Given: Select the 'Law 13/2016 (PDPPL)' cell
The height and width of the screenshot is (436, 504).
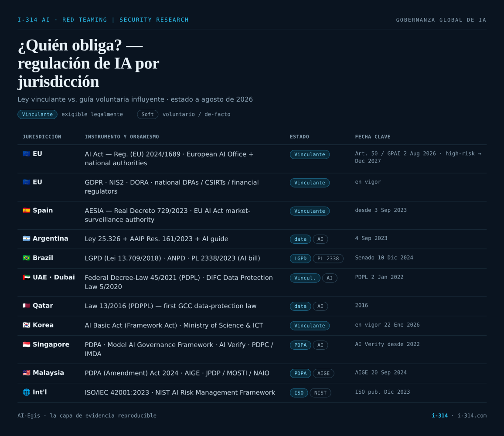Looking at the screenshot, I should 170,306.
